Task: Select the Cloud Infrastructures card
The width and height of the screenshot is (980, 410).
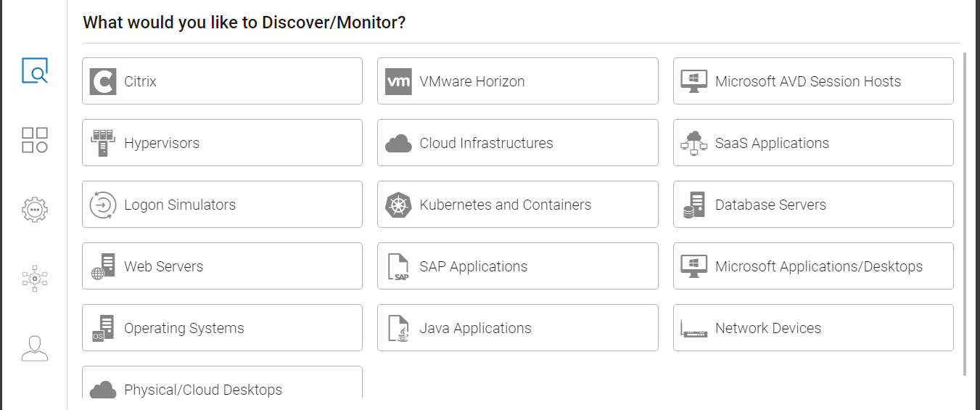Action: pyautogui.click(x=518, y=143)
